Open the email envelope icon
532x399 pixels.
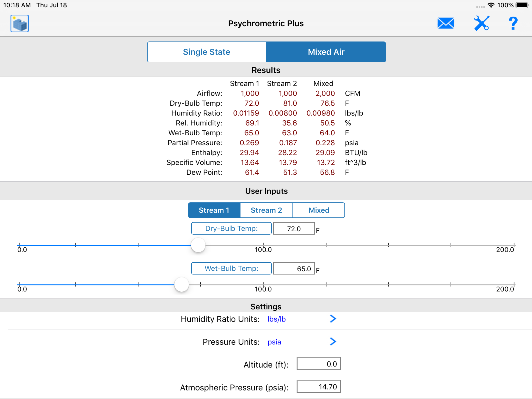(446, 23)
